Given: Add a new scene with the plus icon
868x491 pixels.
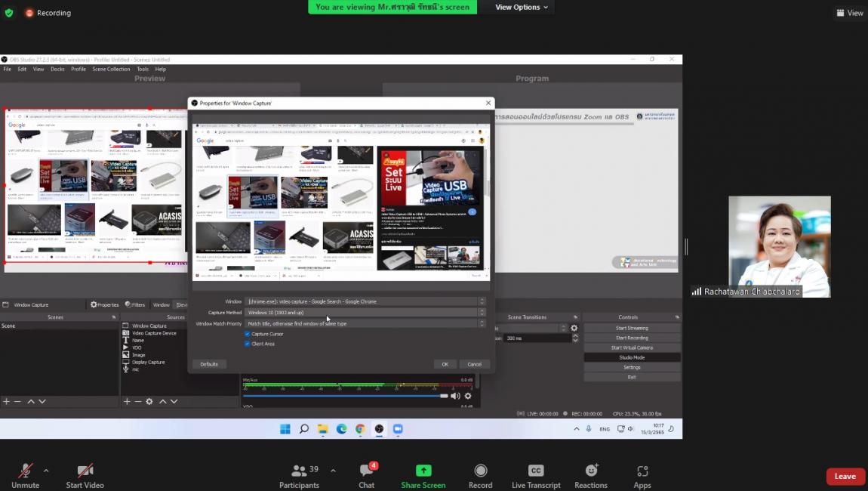Looking at the screenshot, I should click(6, 401).
